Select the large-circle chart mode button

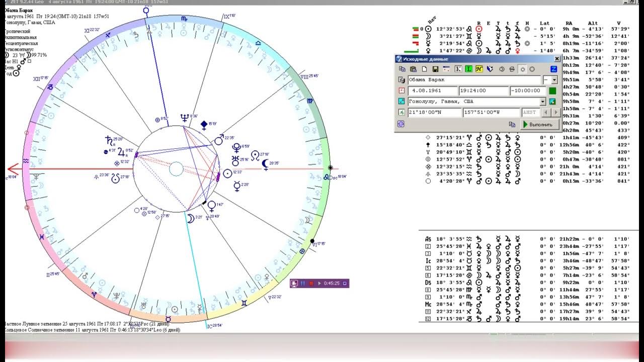click(532, 69)
